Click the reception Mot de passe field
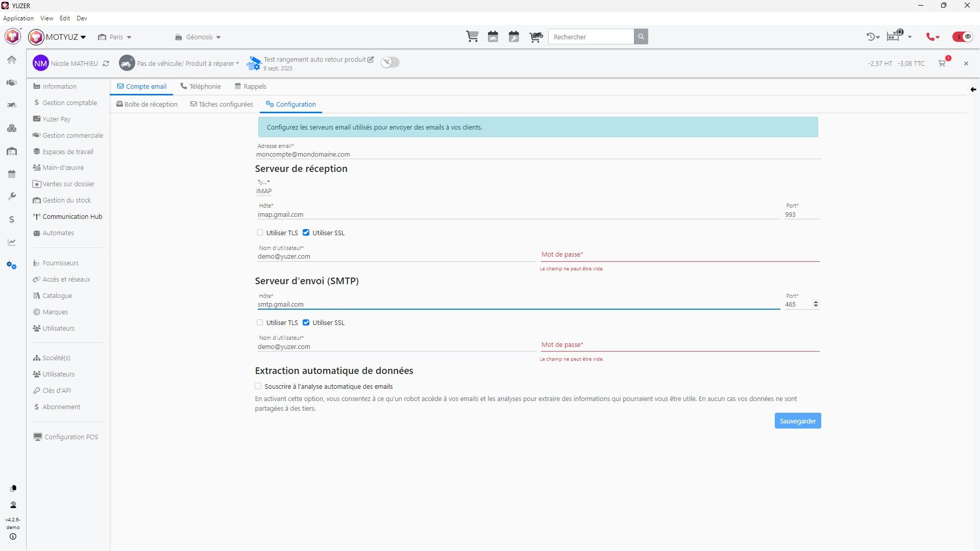Viewport: 980px width, 551px height. (x=680, y=255)
